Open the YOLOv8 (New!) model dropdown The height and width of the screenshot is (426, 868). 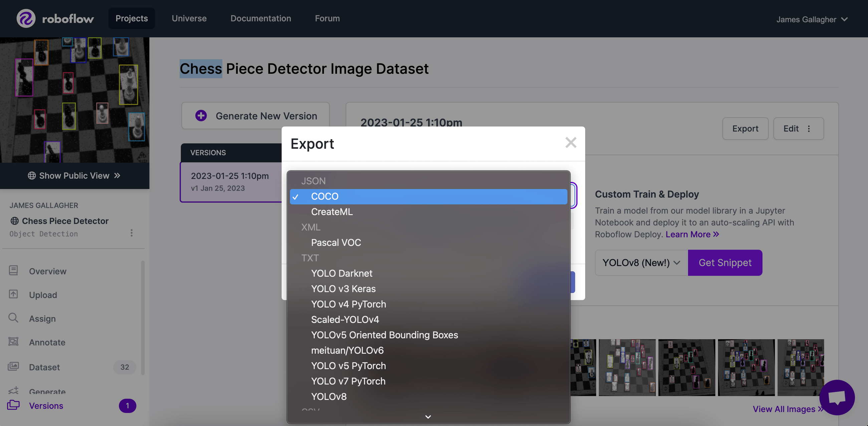[640, 263]
